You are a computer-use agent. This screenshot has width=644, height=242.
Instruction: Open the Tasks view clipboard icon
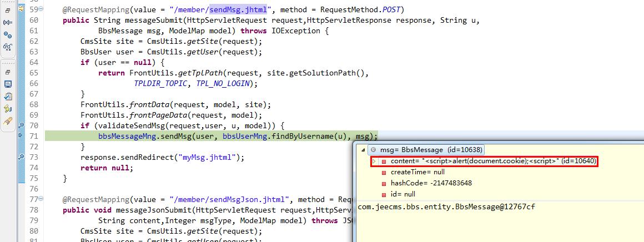(x=7, y=97)
